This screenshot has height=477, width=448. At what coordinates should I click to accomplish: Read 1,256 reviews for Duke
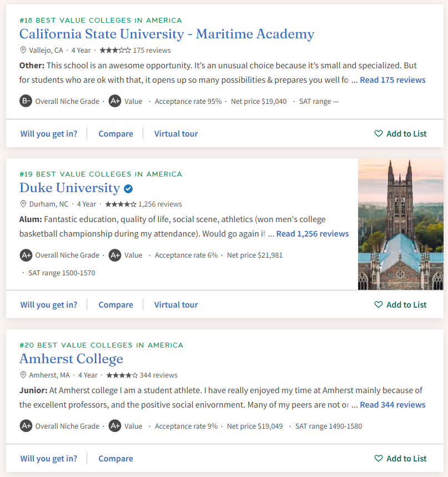(313, 234)
